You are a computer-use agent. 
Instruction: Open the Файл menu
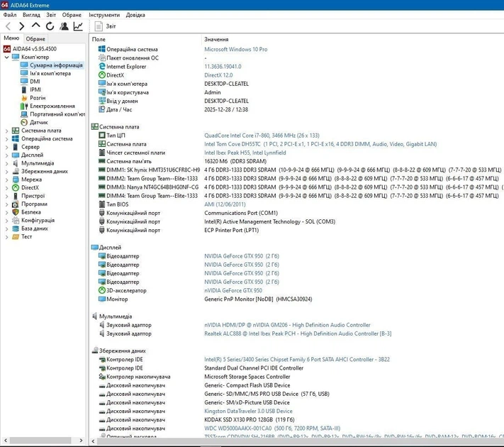(x=10, y=15)
